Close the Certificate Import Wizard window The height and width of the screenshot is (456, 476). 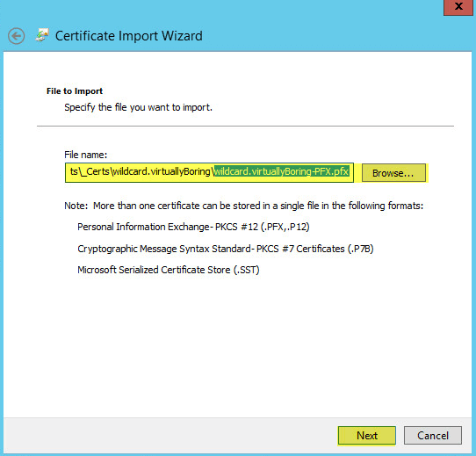pos(458,7)
